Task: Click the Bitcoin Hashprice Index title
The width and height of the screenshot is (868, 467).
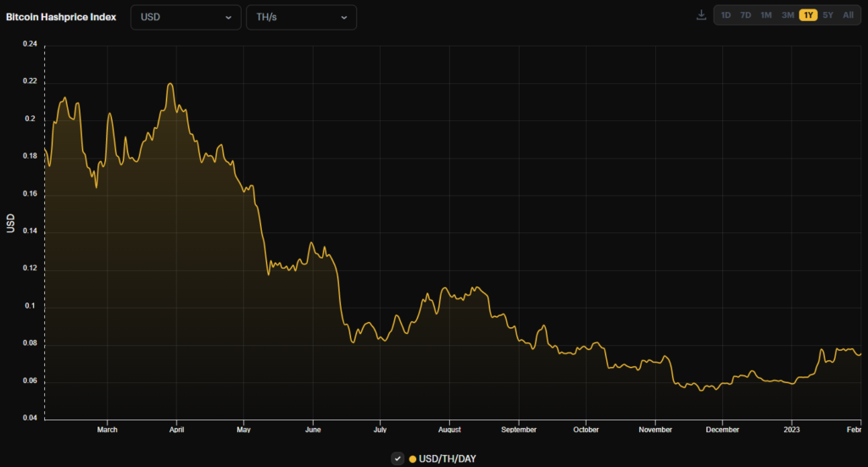Action: click(x=62, y=17)
